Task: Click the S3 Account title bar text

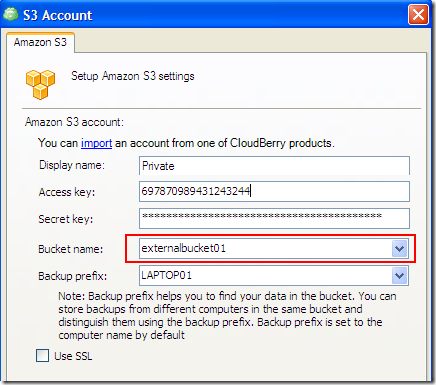Action: coord(58,15)
